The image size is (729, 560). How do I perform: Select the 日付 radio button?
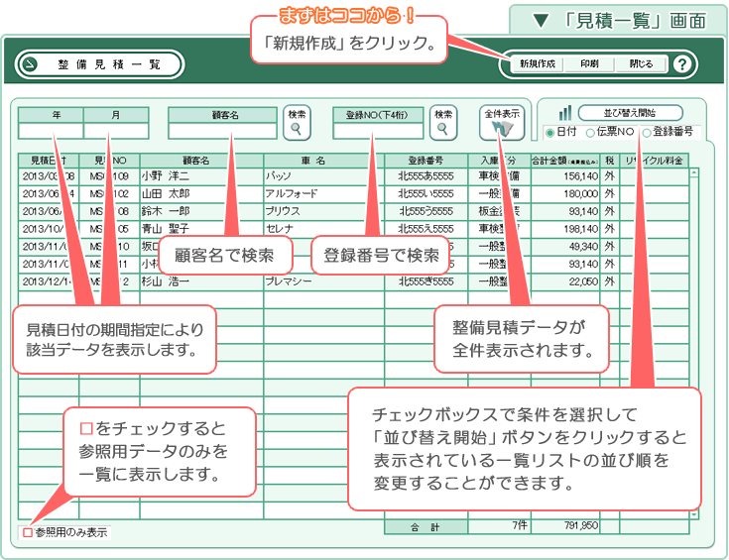pos(550,133)
